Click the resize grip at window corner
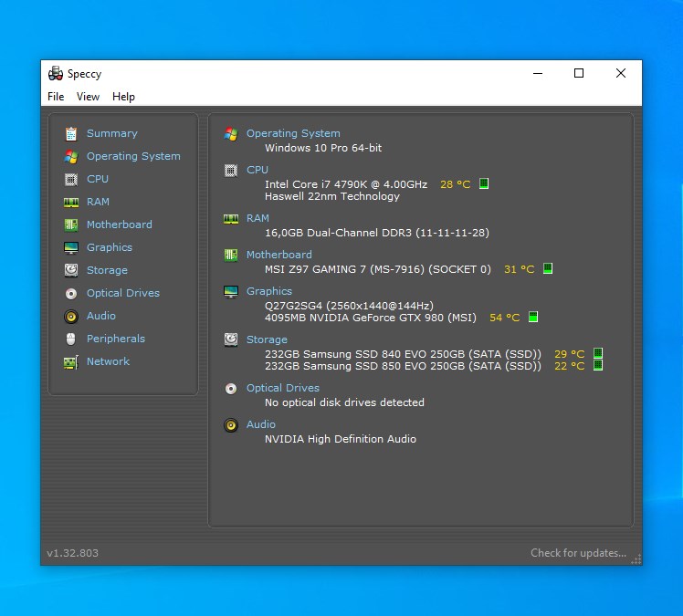 point(636,559)
